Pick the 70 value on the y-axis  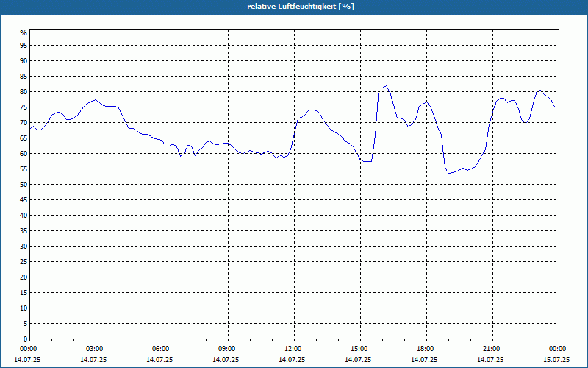click(x=24, y=123)
